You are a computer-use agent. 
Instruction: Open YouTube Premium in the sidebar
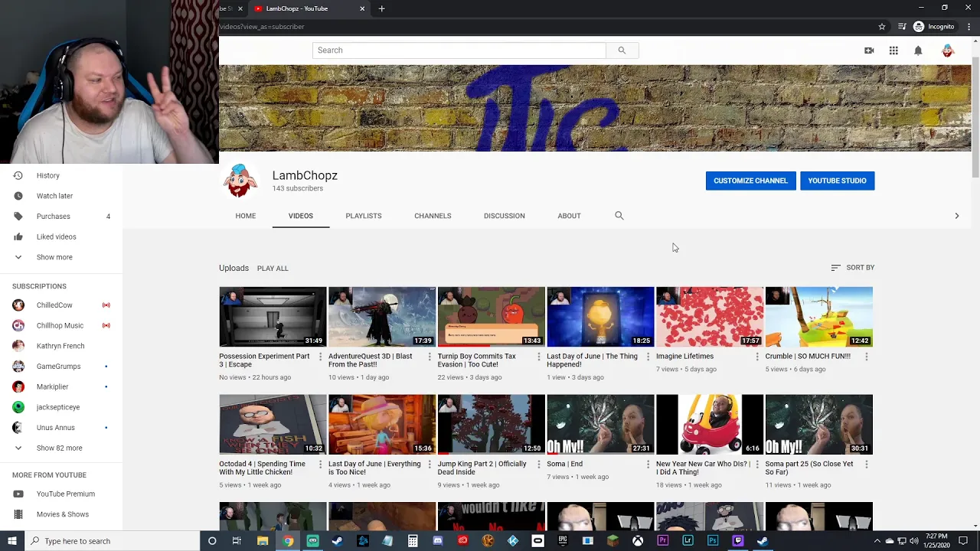pos(61,494)
